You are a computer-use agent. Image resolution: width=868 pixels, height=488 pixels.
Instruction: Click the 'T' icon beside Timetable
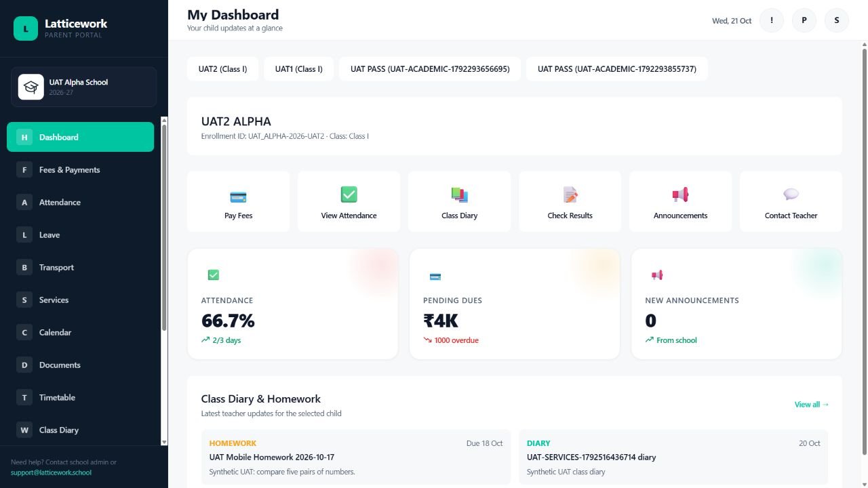pos(24,397)
